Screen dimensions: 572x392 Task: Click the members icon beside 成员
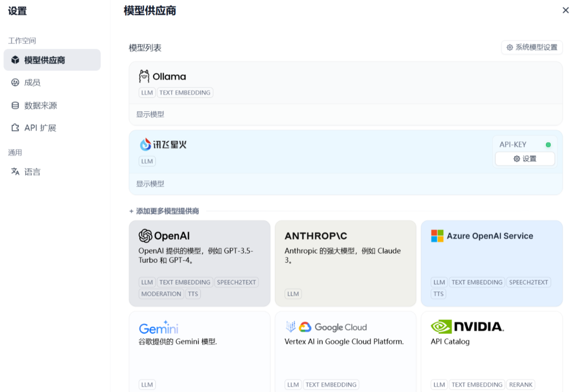click(15, 82)
